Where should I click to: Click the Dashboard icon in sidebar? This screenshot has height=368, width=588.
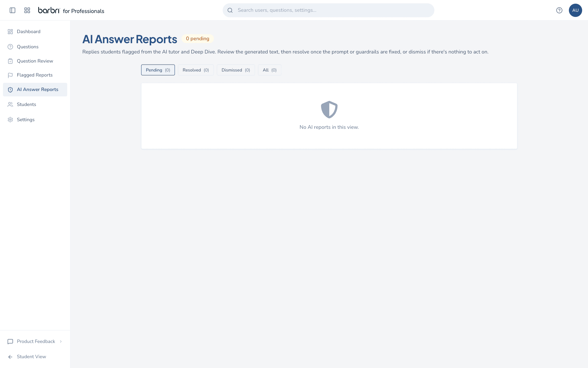[10, 32]
